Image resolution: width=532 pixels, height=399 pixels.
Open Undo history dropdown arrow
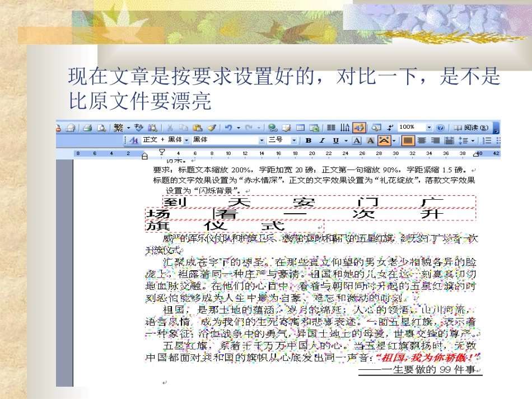[x=239, y=128]
